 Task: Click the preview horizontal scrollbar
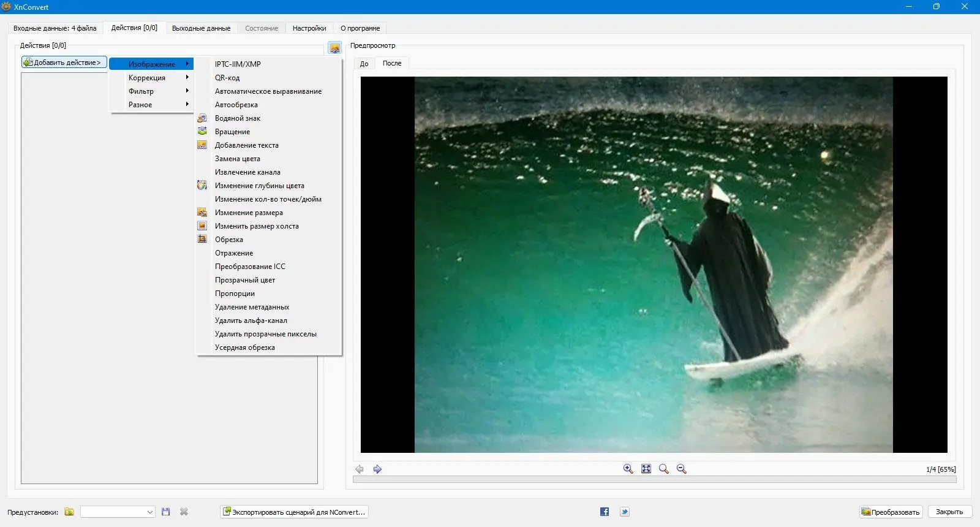pyautogui.click(x=654, y=479)
